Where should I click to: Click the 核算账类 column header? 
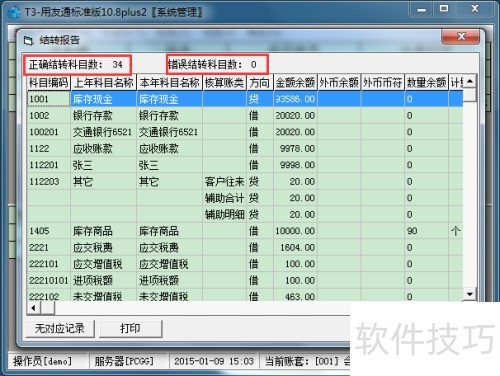(x=225, y=83)
